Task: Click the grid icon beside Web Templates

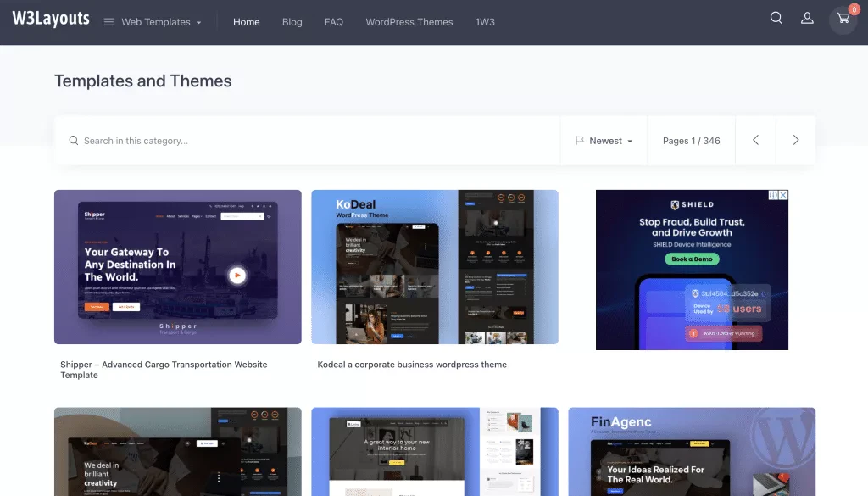Action: point(108,23)
